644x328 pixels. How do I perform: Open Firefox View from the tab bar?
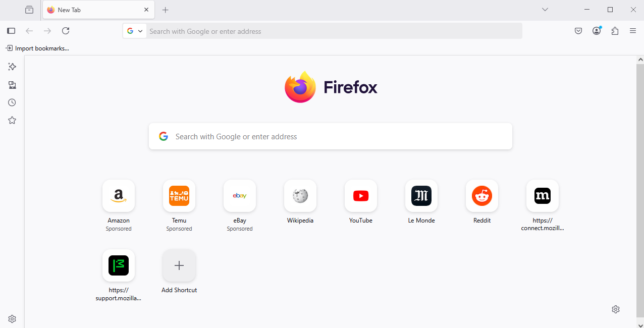pos(29,10)
